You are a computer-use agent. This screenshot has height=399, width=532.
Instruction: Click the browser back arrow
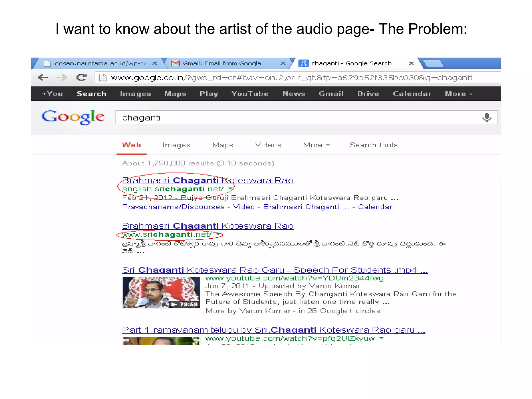point(43,77)
